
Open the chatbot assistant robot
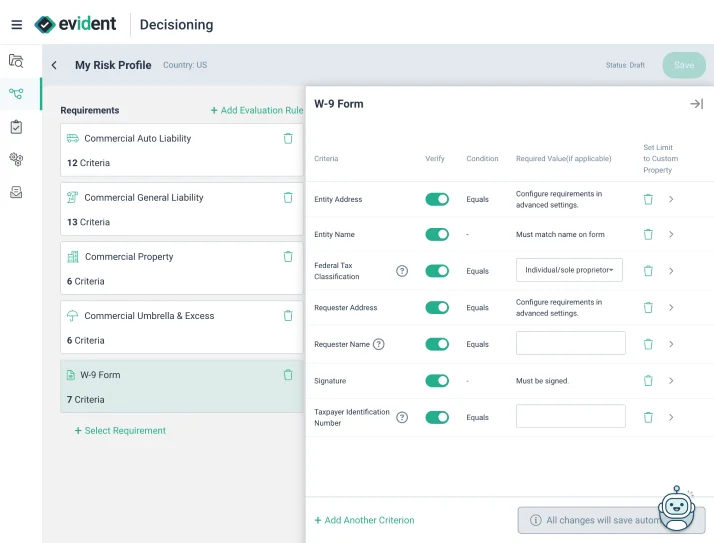[x=677, y=508]
